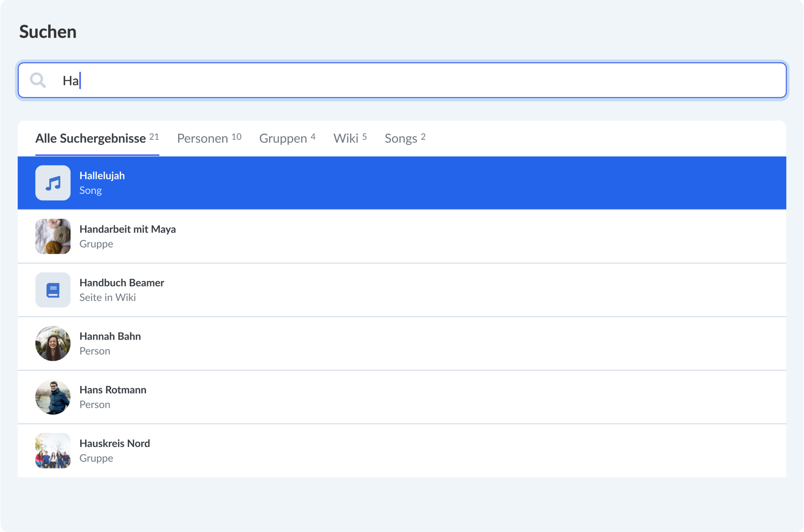Open the Handarbeit mit Maya title
This screenshot has width=804, height=532.
point(127,229)
